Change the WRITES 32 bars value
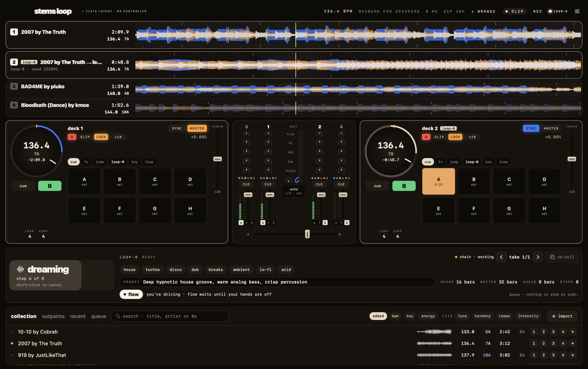Image resolution: width=588 pixels, height=369 pixels. coord(499,282)
